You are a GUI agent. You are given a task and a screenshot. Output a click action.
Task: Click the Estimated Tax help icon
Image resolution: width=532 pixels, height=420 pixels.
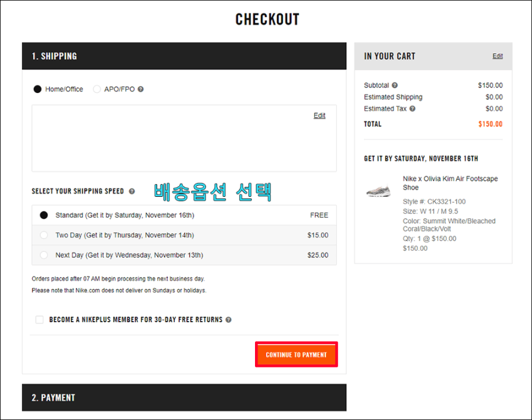pos(412,109)
